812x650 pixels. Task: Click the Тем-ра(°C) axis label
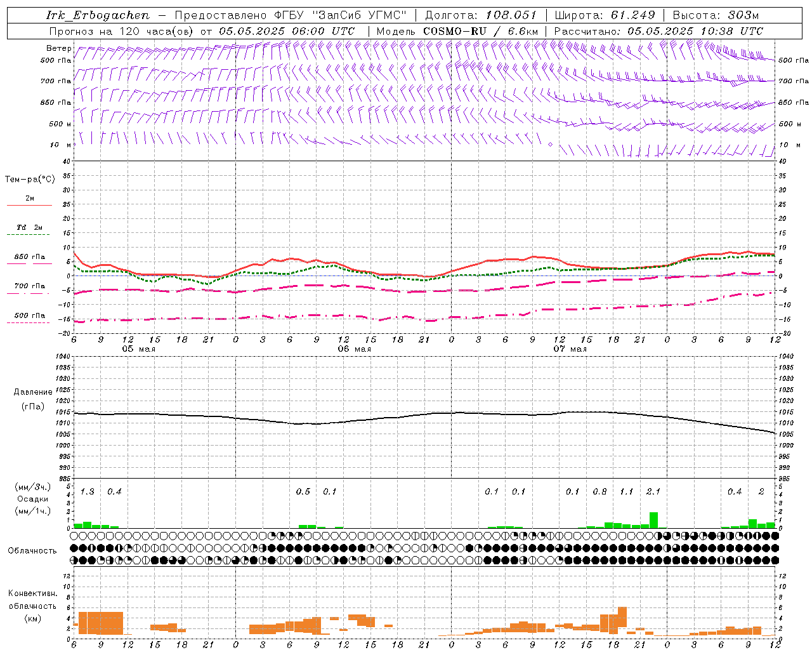tap(30, 180)
